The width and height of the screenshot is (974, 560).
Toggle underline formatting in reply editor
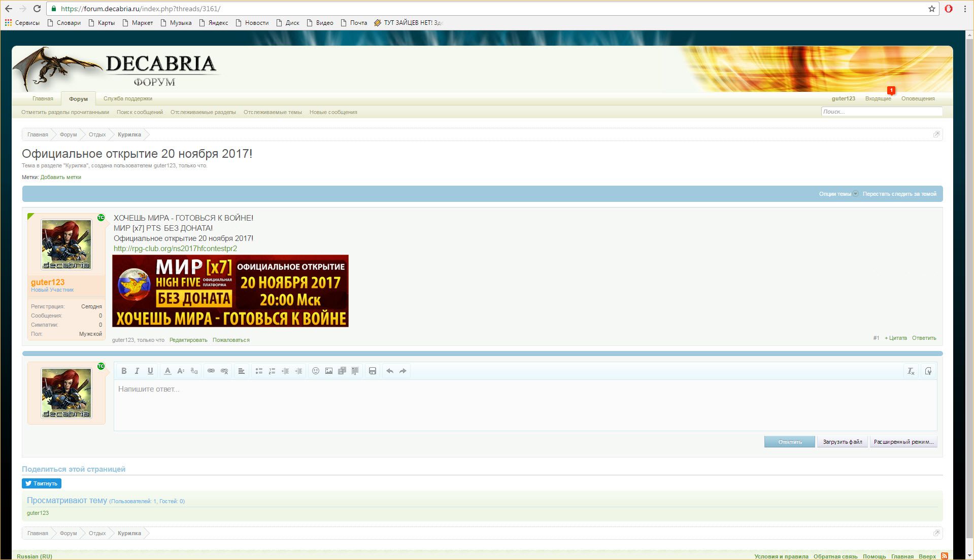coord(150,371)
